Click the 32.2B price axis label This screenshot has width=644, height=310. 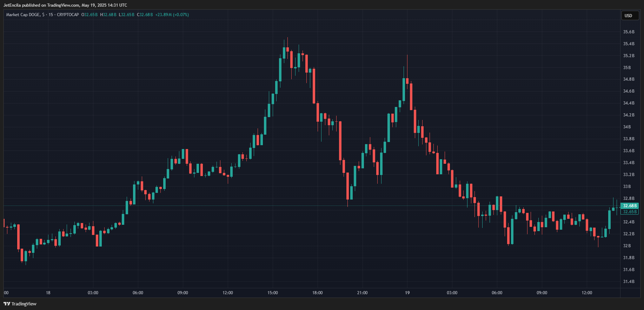point(629,234)
